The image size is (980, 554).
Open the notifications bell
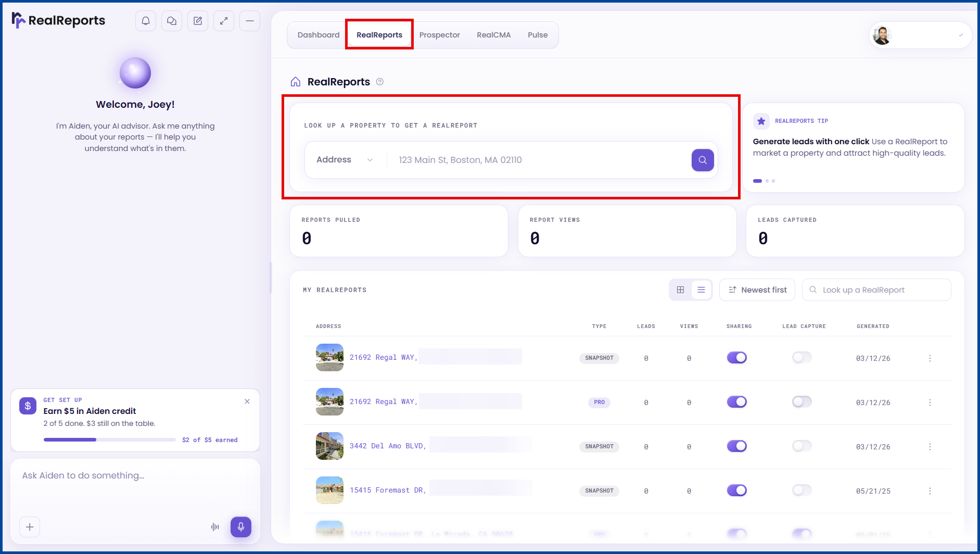[x=146, y=21]
